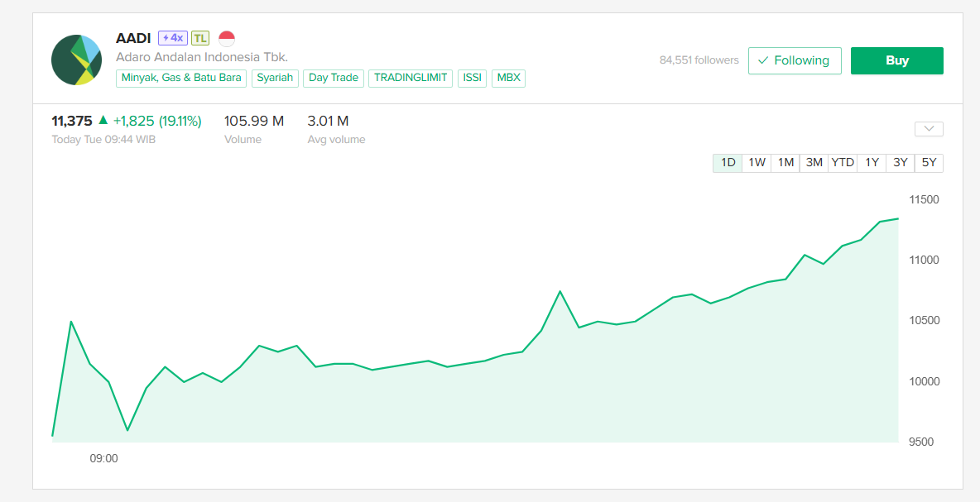Expand the chart options dropdown arrow
Image resolution: width=980 pixels, height=502 pixels.
(x=929, y=129)
